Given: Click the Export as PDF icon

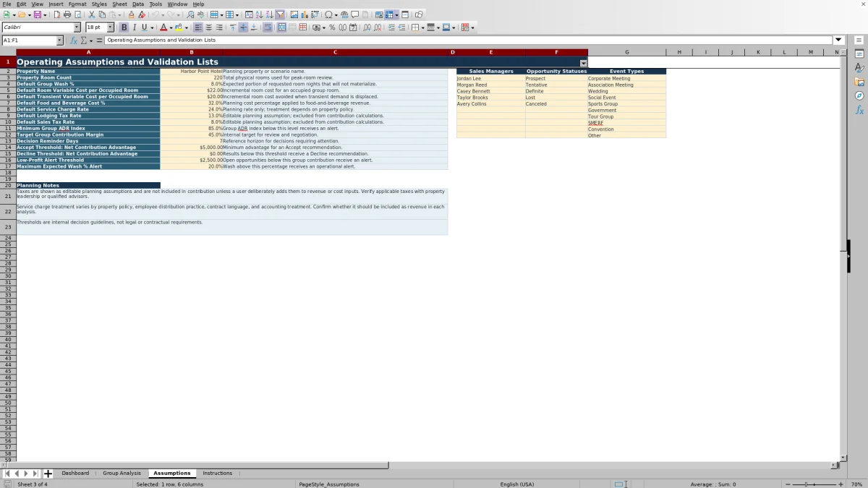Looking at the screenshot, I should click(x=56, y=14).
